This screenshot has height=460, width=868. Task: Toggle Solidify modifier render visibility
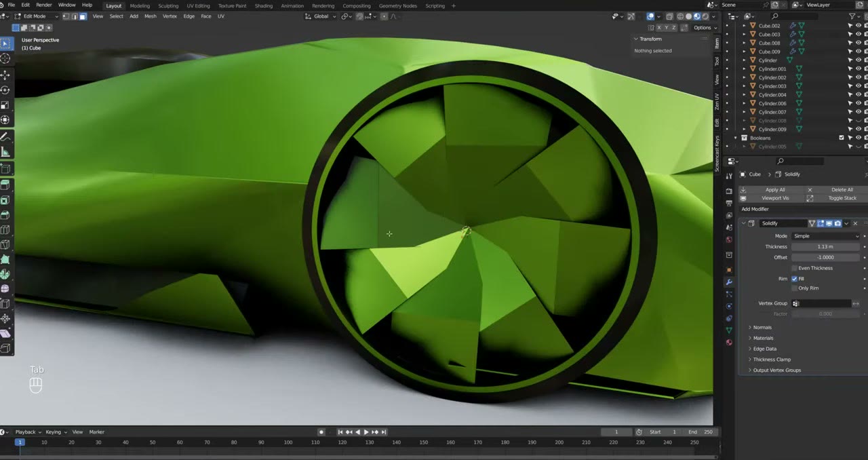click(x=837, y=223)
